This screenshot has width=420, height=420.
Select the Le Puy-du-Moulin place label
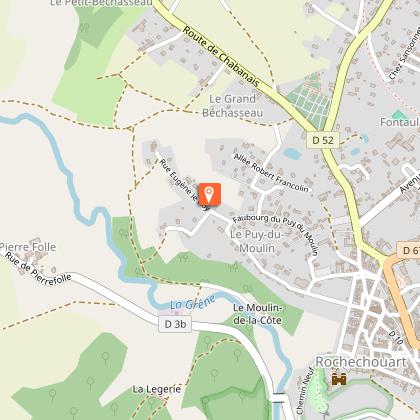pyautogui.click(x=257, y=241)
